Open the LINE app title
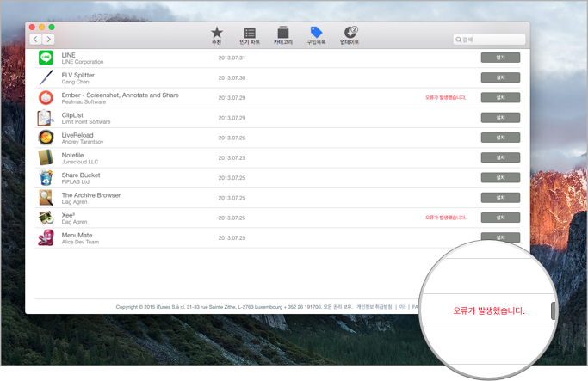Viewport: 588px width, 381px height. click(x=69, y=55)
